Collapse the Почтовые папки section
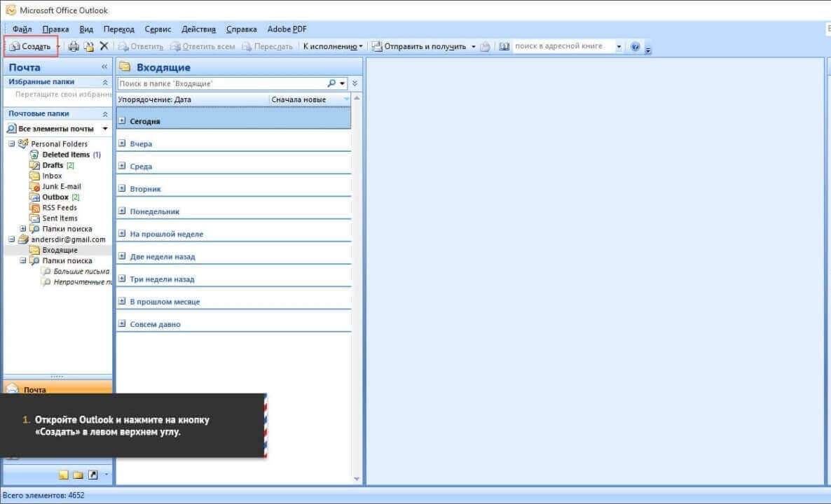831x504 pixels. 105,114
